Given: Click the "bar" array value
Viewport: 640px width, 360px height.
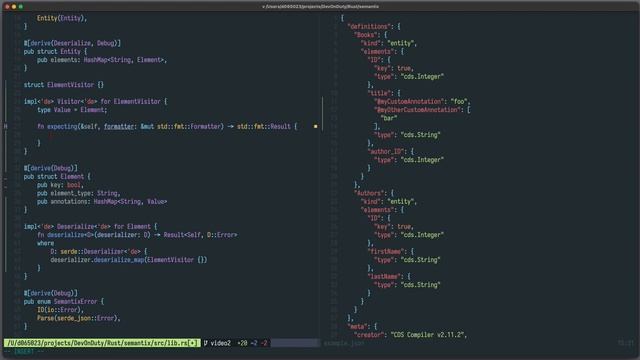Looking at the screenshot, I should (389, 118).
